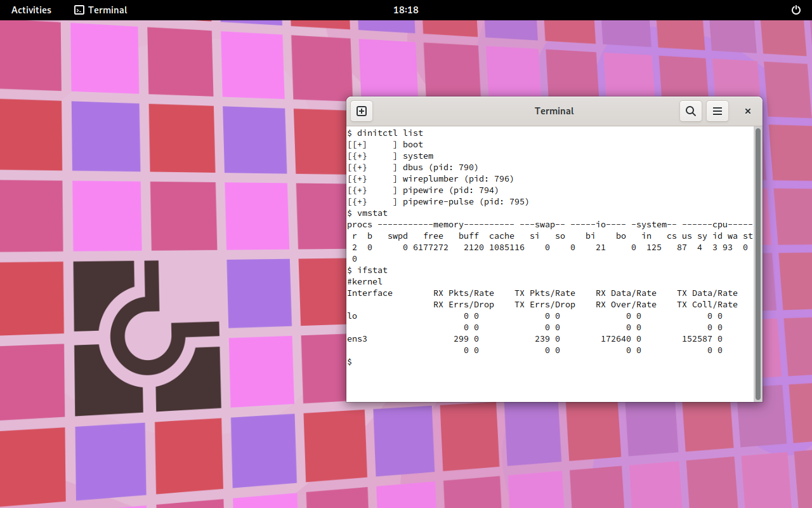
Task: Select the 'wireplumber (pid: 796)' row
Action: tap(431, 179)
